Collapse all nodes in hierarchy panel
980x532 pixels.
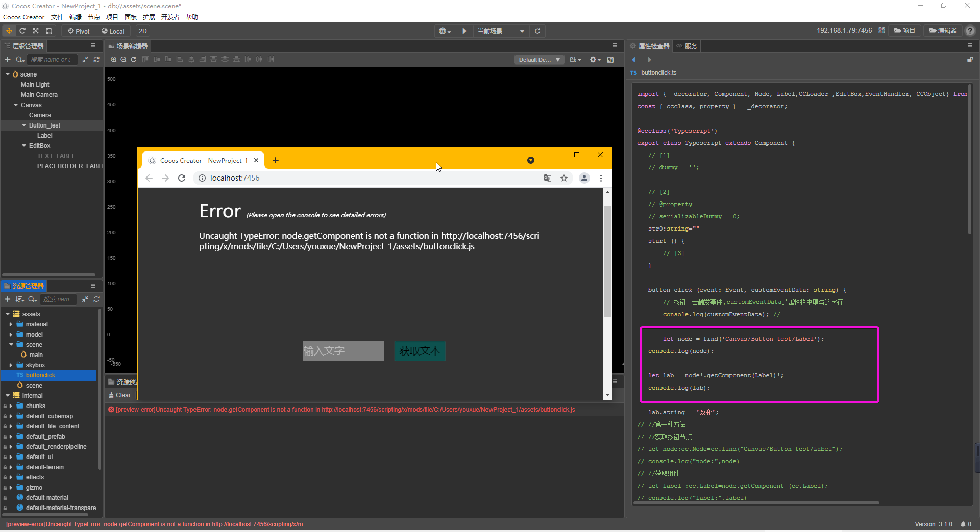point(85,60)
